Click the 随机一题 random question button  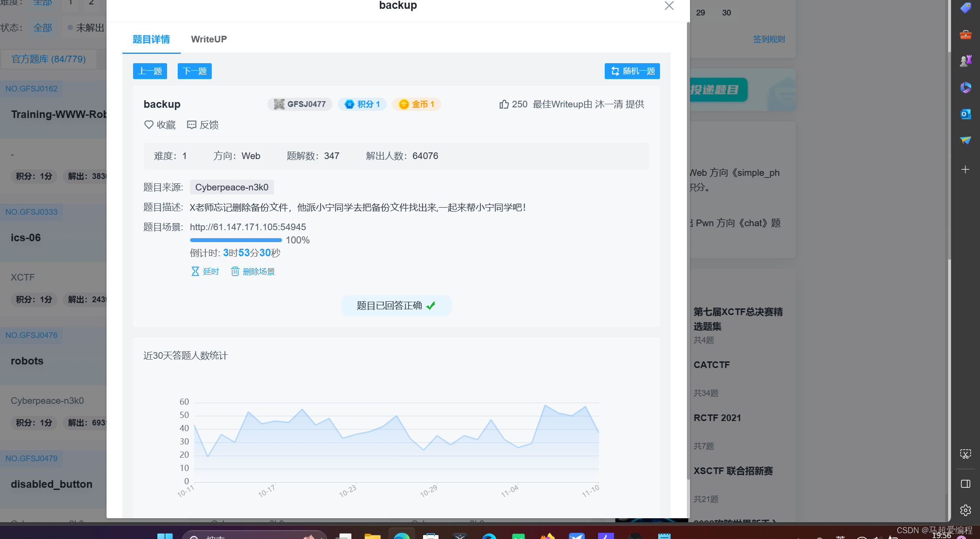[x=632, y=71]
